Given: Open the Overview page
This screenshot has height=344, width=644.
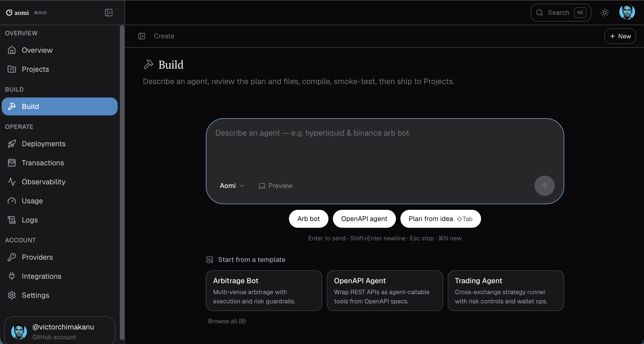Looking at the screenshot, I should click(60, 50).
